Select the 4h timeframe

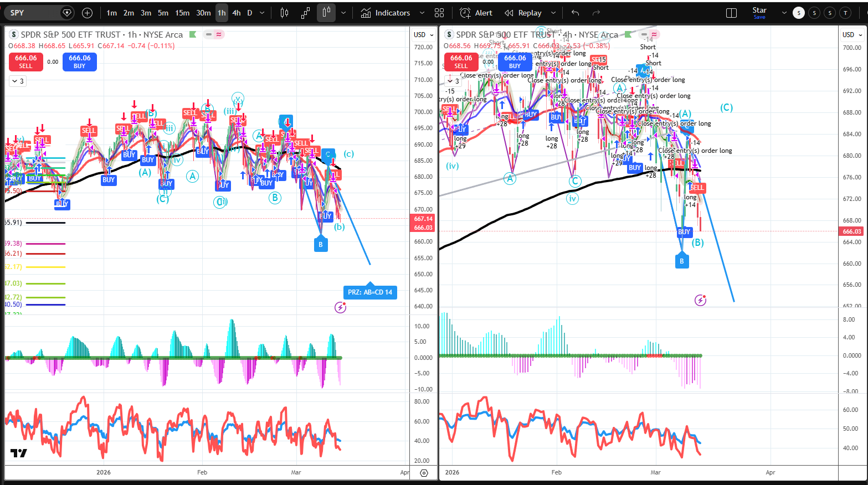pyautogui.click(x=237, y=13)
